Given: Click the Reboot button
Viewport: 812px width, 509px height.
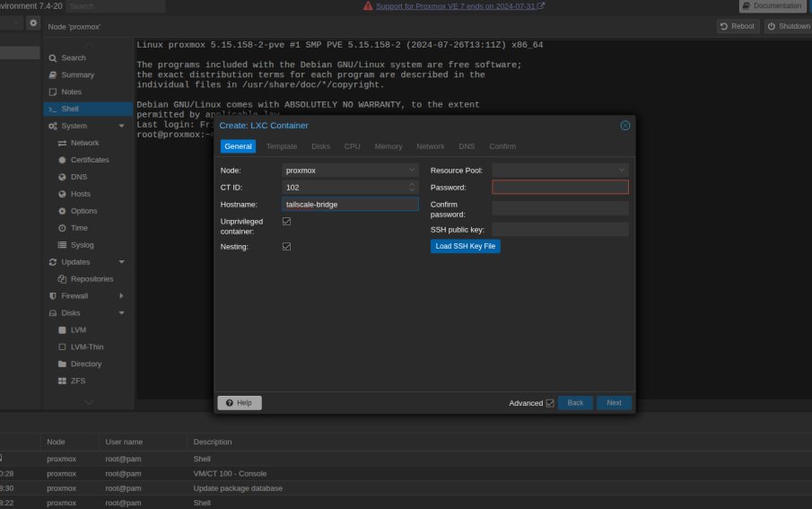Looking at the screenshot, I should pos(738,26).
